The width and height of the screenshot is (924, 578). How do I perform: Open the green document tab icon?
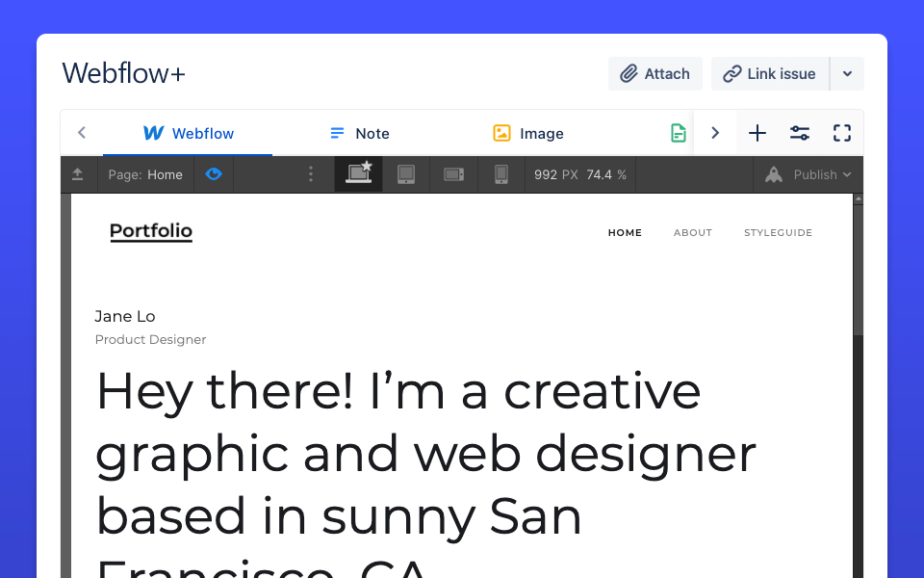coord(679,133)
